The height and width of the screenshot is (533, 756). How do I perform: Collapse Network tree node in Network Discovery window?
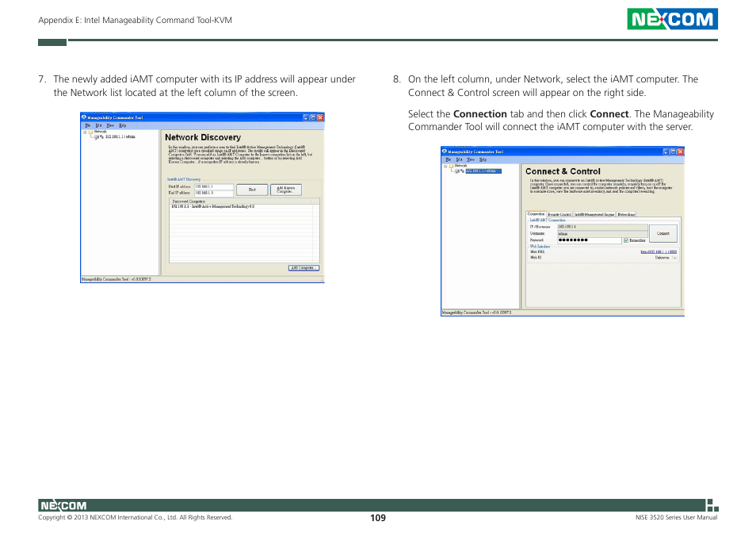click(x=85, y=132)
